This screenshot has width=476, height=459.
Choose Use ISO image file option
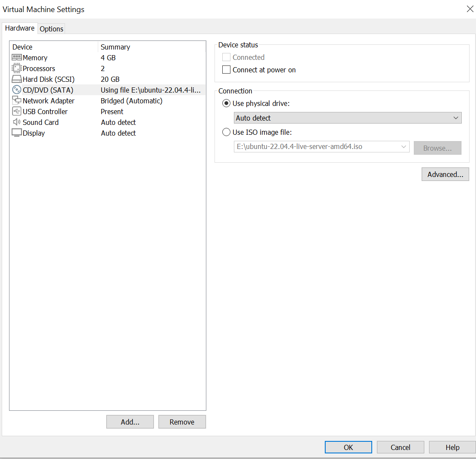(226, 132)
